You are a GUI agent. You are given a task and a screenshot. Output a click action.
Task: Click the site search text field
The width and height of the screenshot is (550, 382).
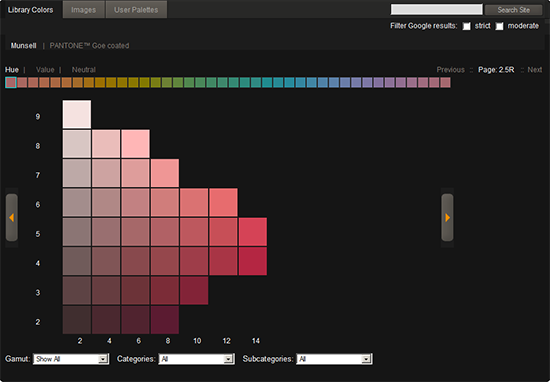437,10
